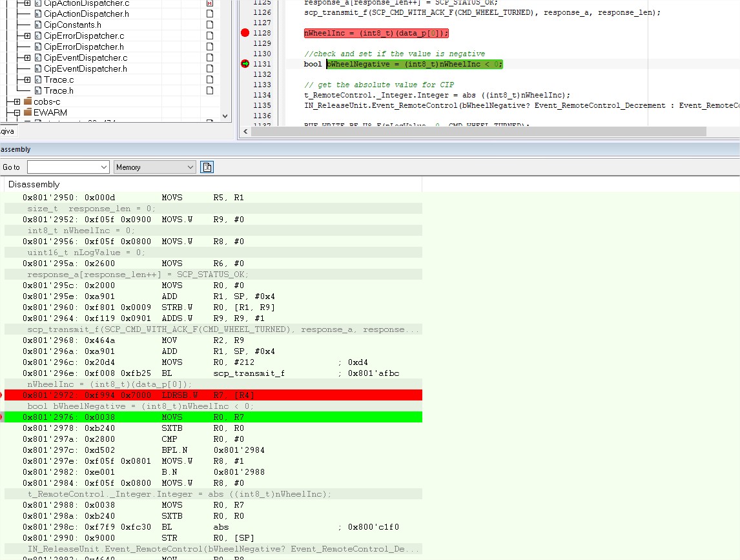Click the editor horizontal scrollbar thumb
Image resolution: width=740 pixels, height=560 pixels.
click(x=478, y=132)
